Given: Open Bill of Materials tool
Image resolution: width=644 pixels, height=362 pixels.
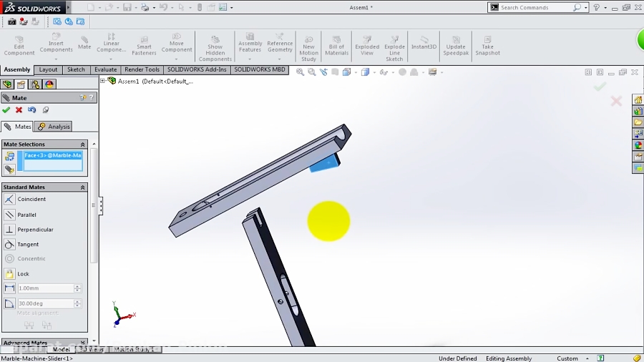Looking at the screenshot, I should click(336, 45).
